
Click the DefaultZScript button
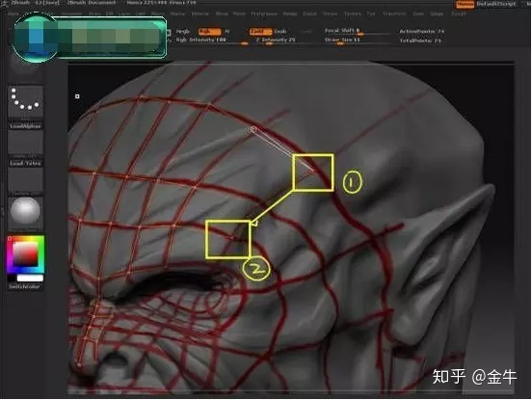tap(496, 4)
